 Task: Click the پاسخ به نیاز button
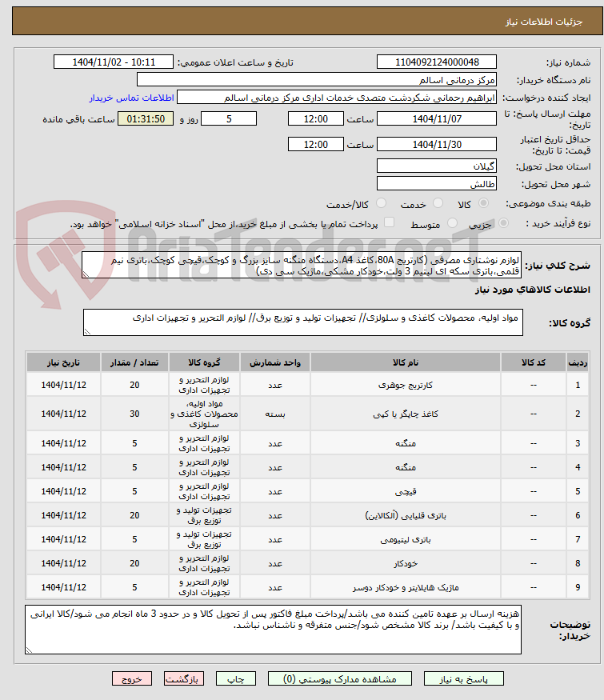pyautogui.click(x=463, y=679)
